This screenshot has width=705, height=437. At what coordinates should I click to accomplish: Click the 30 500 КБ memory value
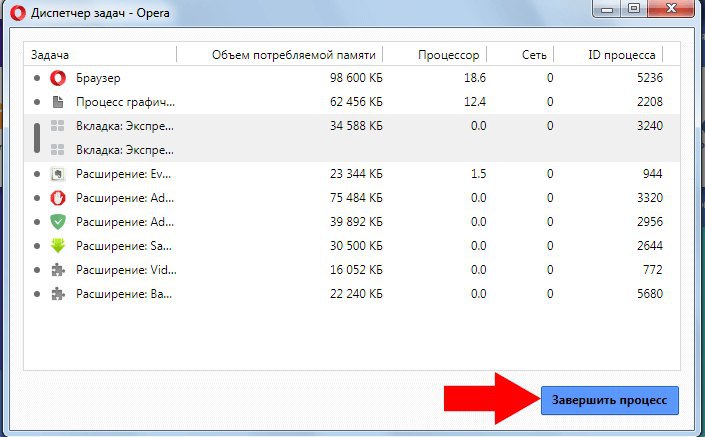pyautogui.click(x=356, y=246)
